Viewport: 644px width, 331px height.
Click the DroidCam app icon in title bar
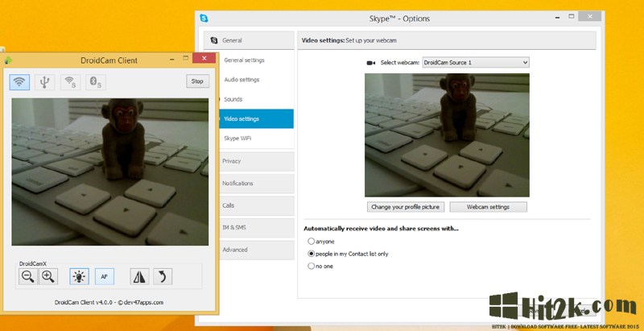click(8, 60)
